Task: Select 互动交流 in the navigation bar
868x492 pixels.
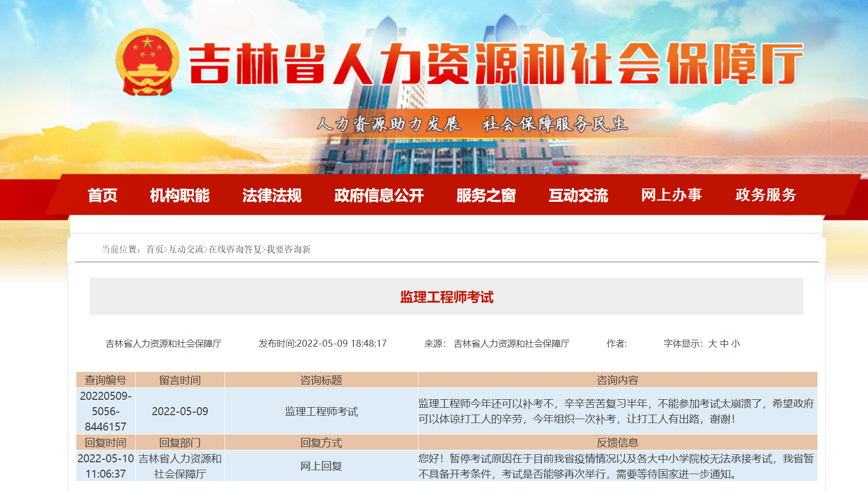Action: [578, 195]
